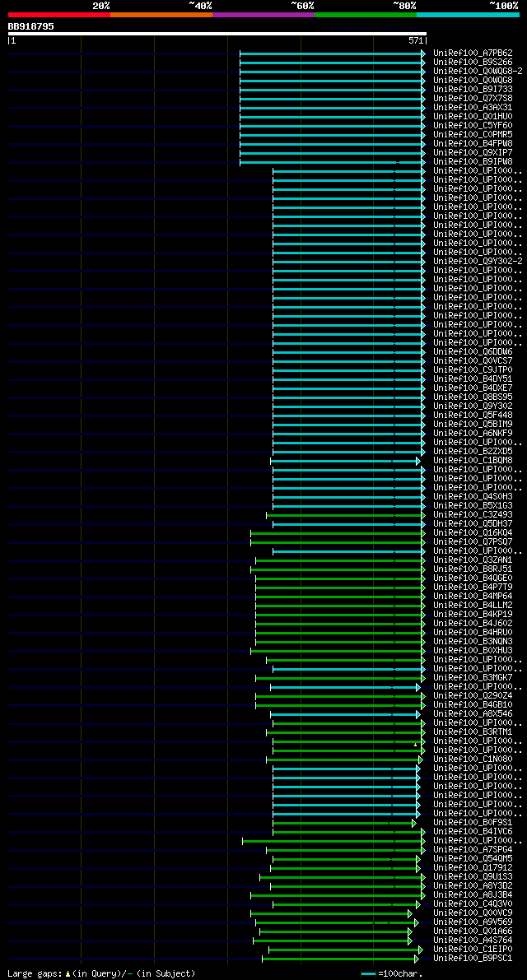Open the UniRef100_Q7X7S8 entry

[473, 99]
